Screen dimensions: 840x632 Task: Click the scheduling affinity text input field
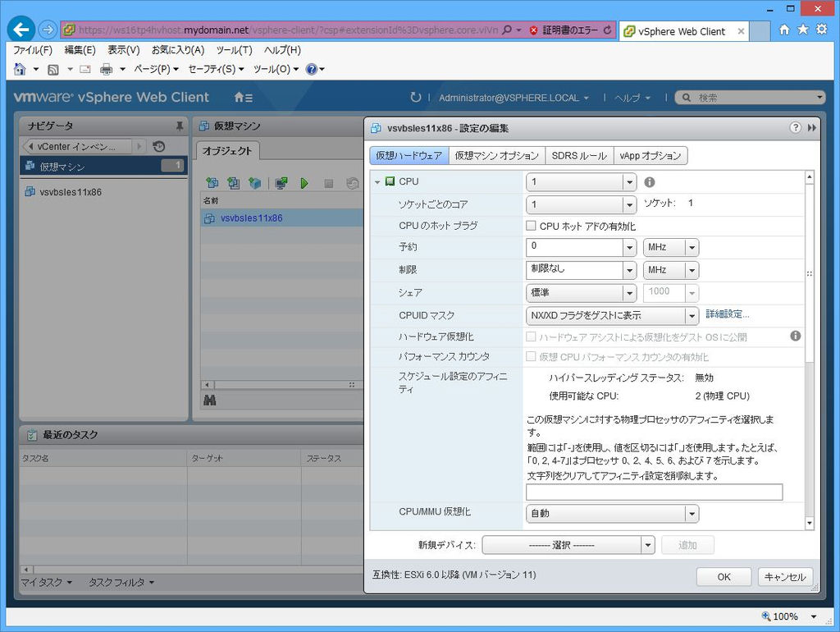[x=654, y=492]
